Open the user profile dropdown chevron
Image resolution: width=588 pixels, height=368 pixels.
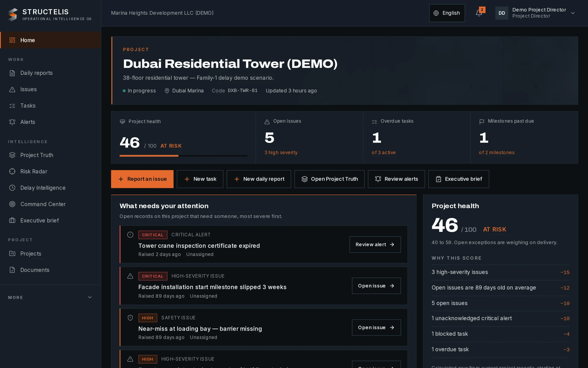(x=573, y=13)
